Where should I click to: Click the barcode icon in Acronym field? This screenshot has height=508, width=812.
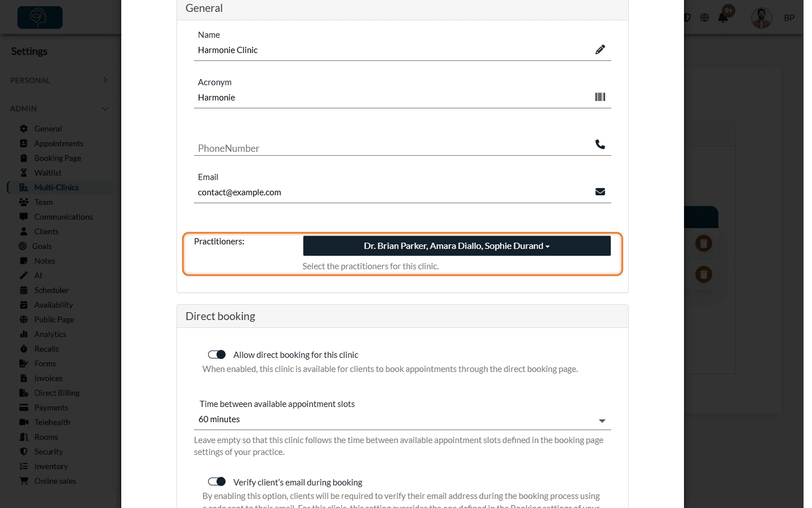click(x=600, y=97)
